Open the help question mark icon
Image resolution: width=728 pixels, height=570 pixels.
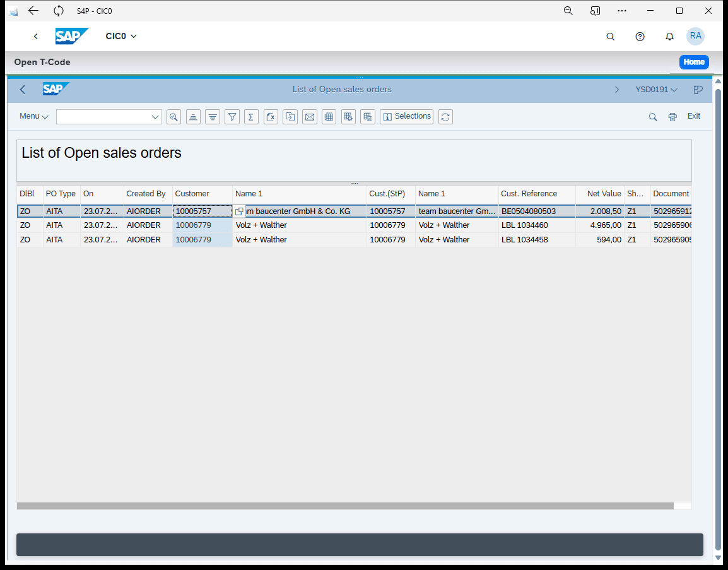[640, 36]
